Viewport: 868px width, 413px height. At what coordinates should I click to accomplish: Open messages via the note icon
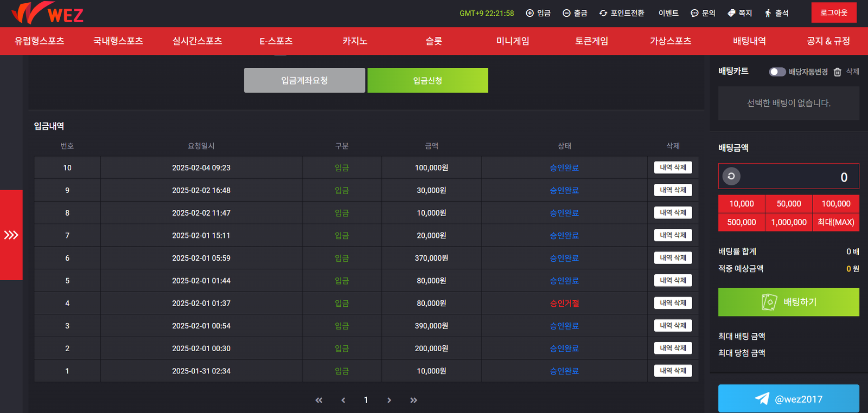[x=731, y=13]
